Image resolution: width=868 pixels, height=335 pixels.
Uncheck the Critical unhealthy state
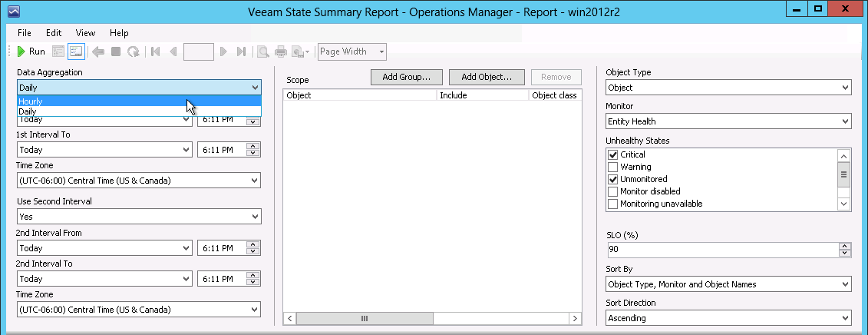point(612,154)
